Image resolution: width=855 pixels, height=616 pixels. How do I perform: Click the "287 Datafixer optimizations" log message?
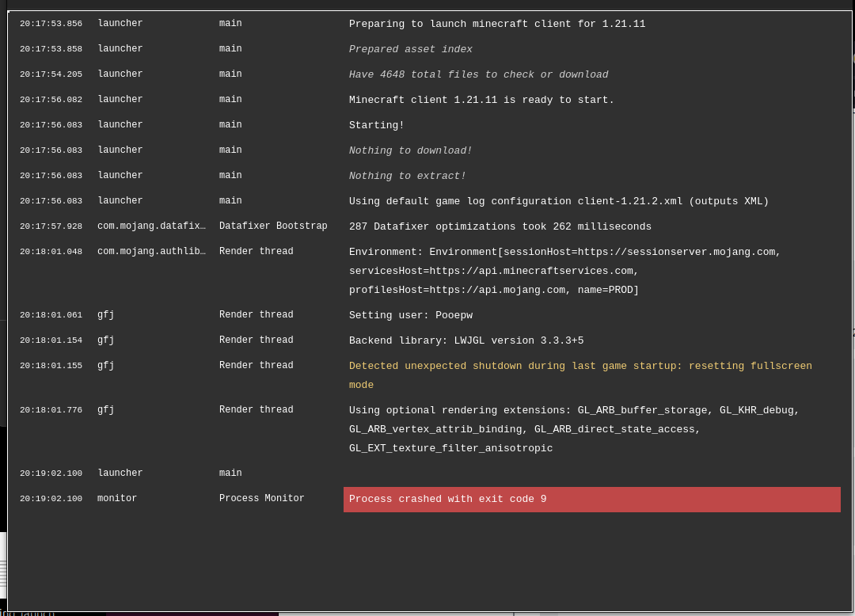click(x=500, y=226)
